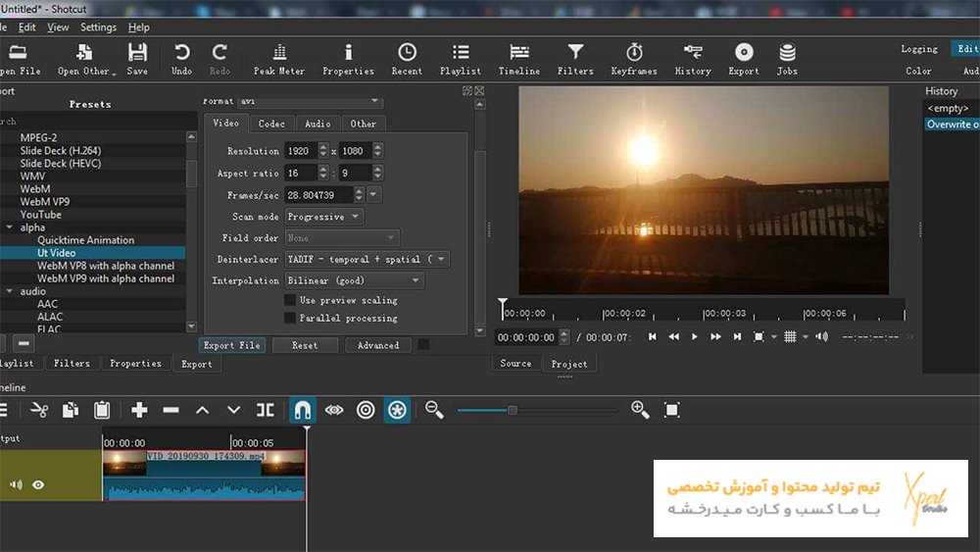Viewport: 980px width, 552px height.
Task: Open the Filters toolbar button
Action: pyautogui.click(x=575, y=60)
